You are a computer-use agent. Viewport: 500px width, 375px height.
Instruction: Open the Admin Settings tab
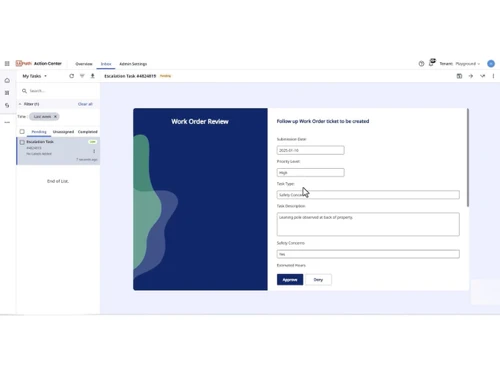tap(133, 64)
